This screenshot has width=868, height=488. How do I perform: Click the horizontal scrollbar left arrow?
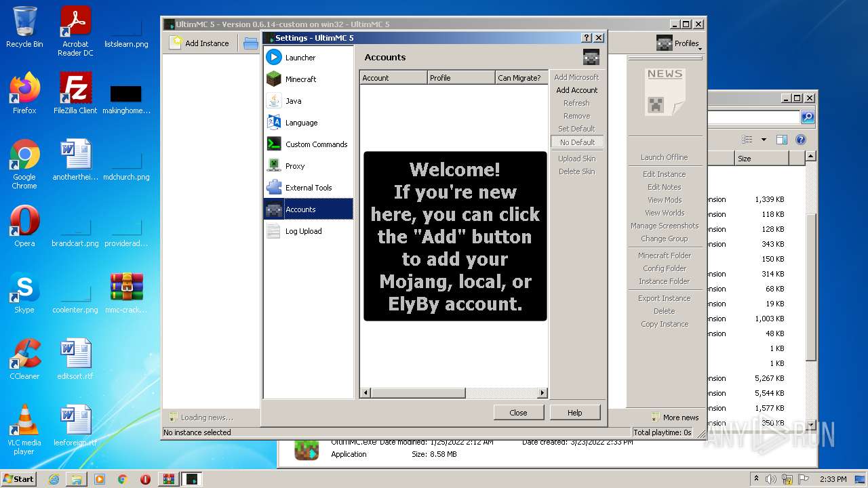(366, 393)
